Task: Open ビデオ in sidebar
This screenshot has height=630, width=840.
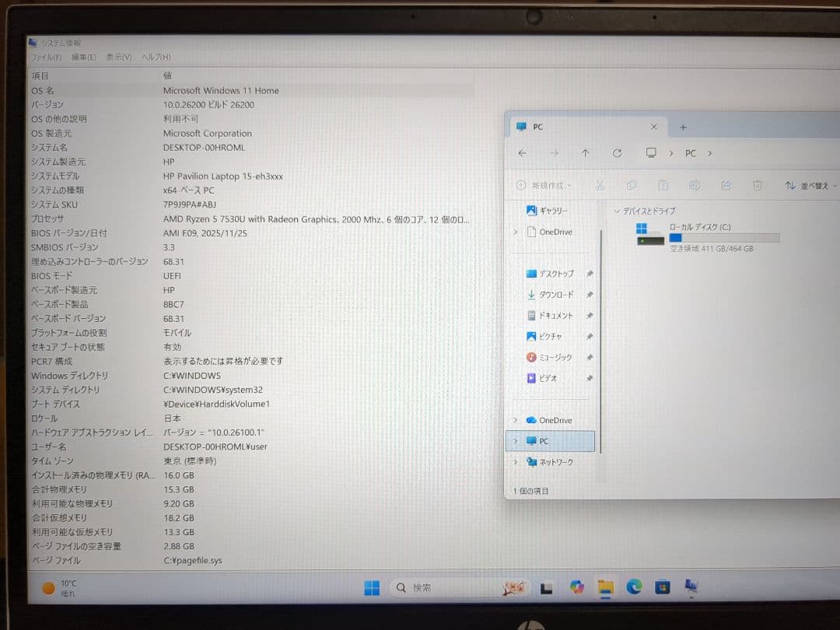Action: (541, 378)
